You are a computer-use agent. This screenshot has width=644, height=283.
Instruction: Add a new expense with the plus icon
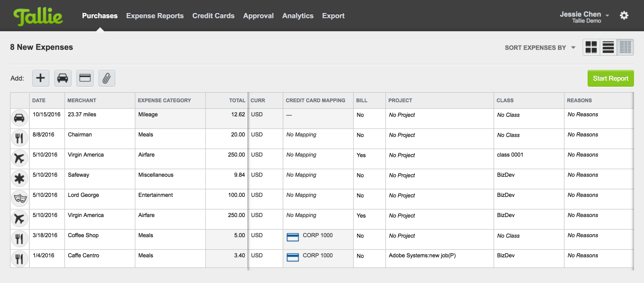point(41,78)
